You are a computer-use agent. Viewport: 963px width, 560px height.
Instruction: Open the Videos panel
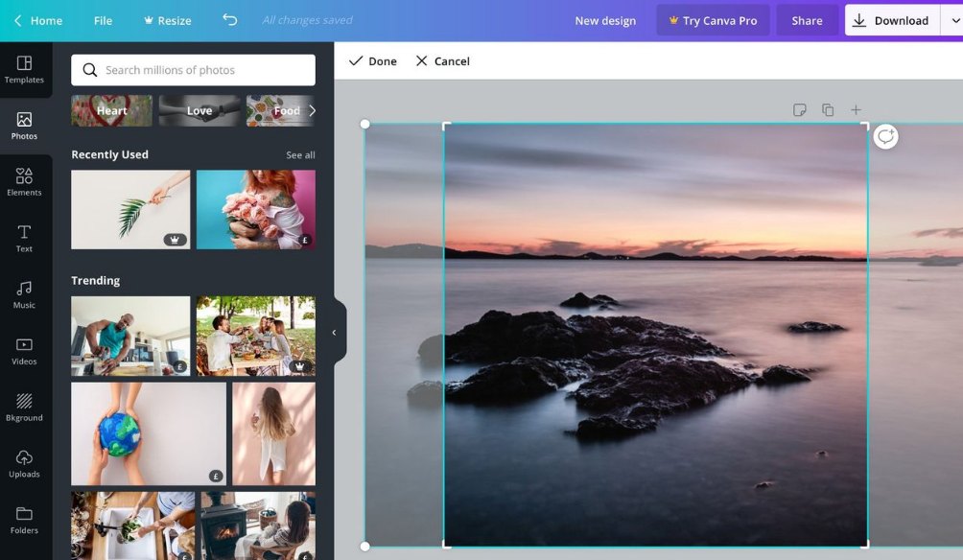24,351
